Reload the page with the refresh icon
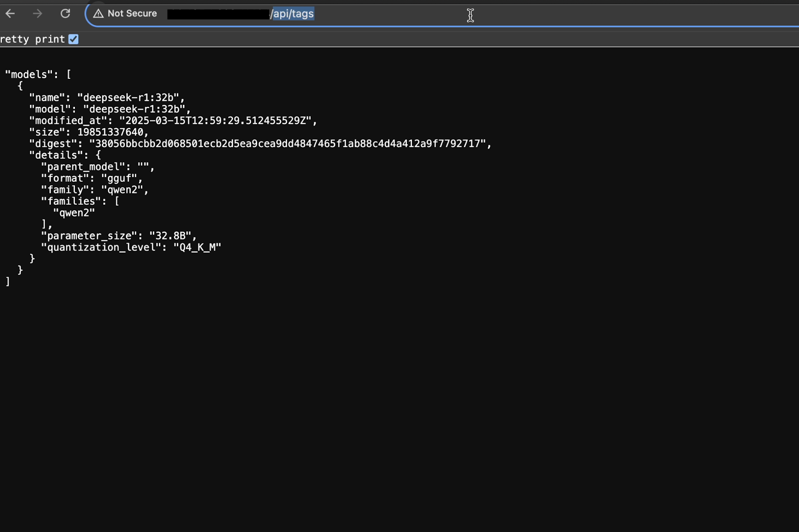799x532 pixels. click(65, 13)
